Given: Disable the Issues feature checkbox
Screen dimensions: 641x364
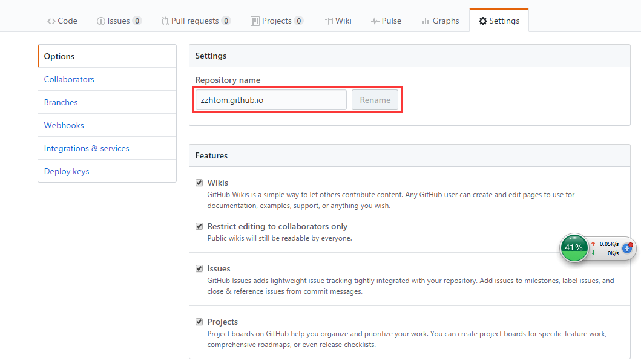Looking at the screenshot, I should [x=199, y=268].
